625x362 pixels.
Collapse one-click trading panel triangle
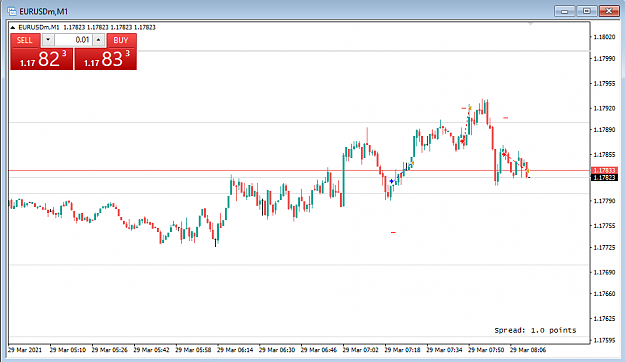(x=13, y=28)
